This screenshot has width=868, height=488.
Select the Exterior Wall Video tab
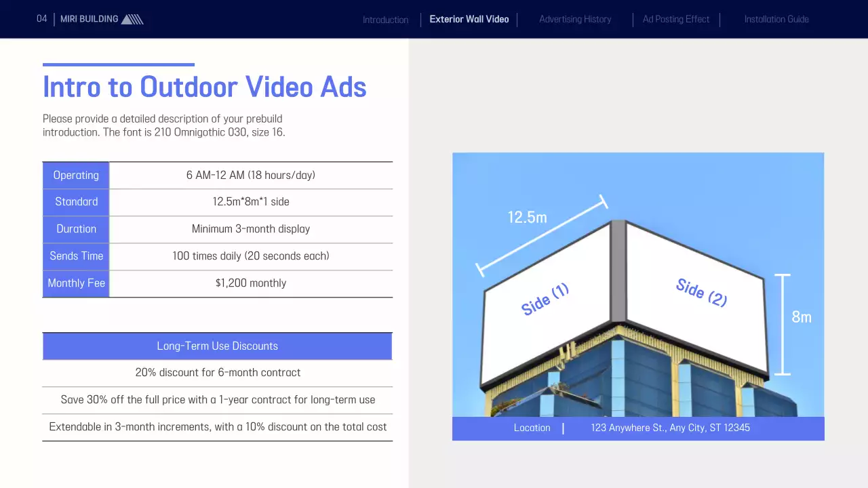pos(469,19)
